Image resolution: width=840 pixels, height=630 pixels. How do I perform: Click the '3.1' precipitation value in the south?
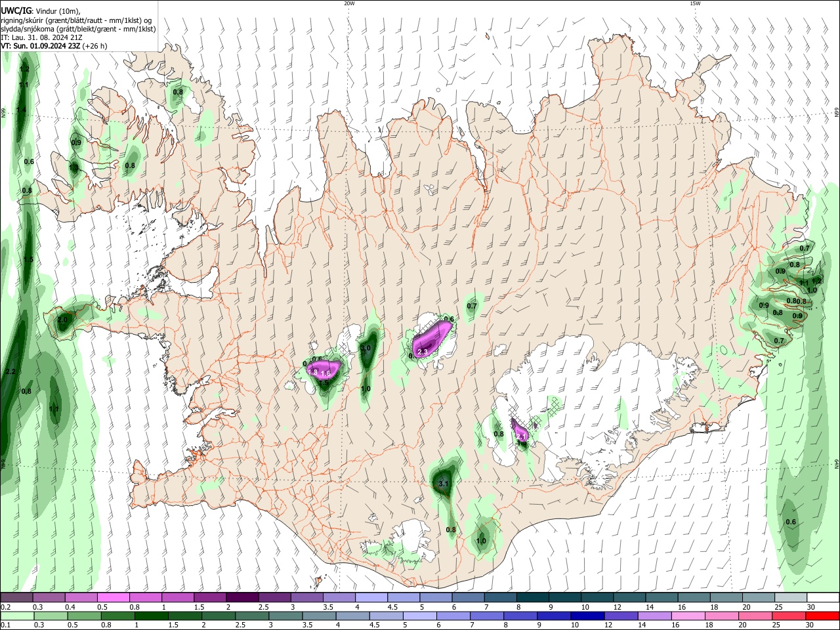pyautogui.click(x=443, y=484)
